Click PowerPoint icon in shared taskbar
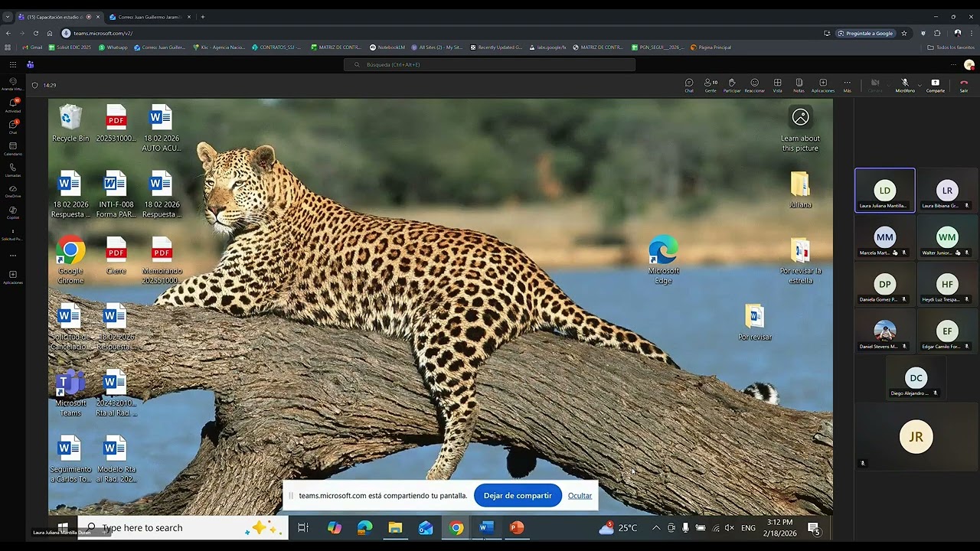 (x=517, y=527)
